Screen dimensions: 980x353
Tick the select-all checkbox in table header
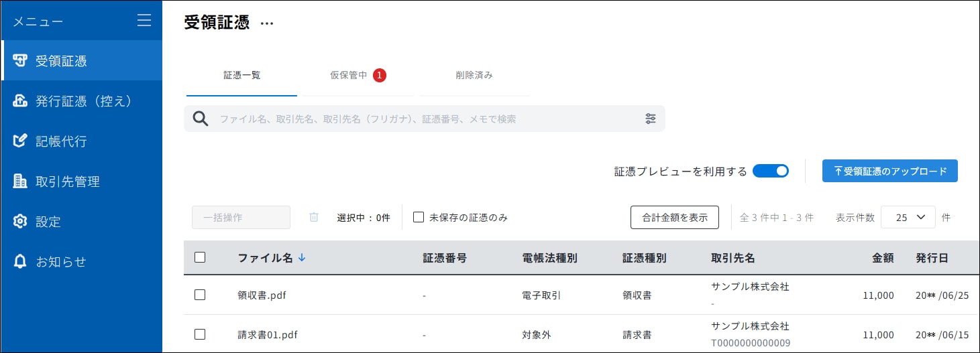[200, 257]
